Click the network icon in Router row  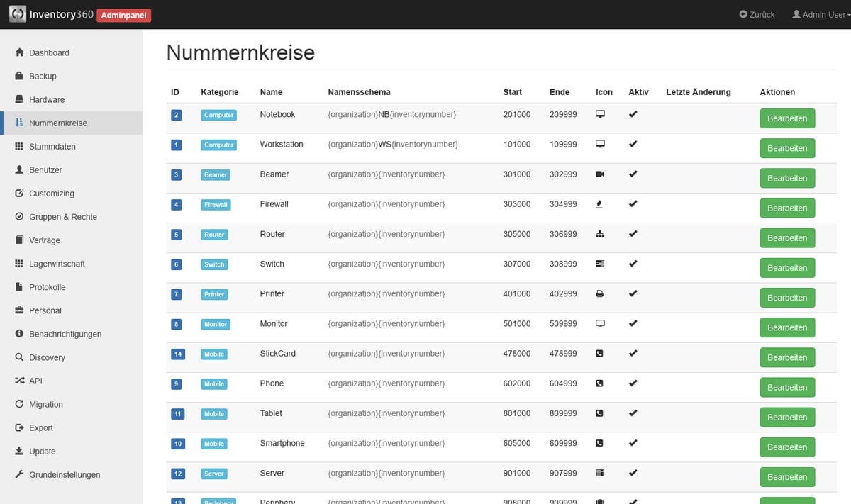click(x=600, y=234)
